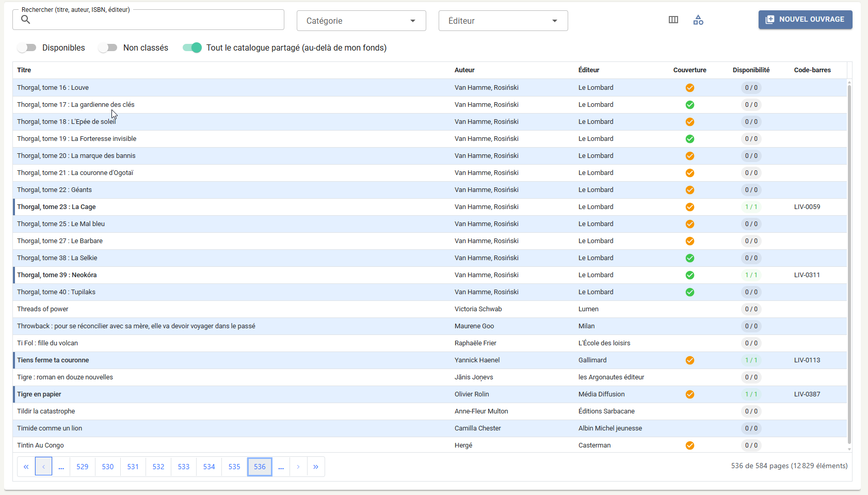Sort by the Disponibilité column header
The image size is (868, 495).
tap(751, 70)
